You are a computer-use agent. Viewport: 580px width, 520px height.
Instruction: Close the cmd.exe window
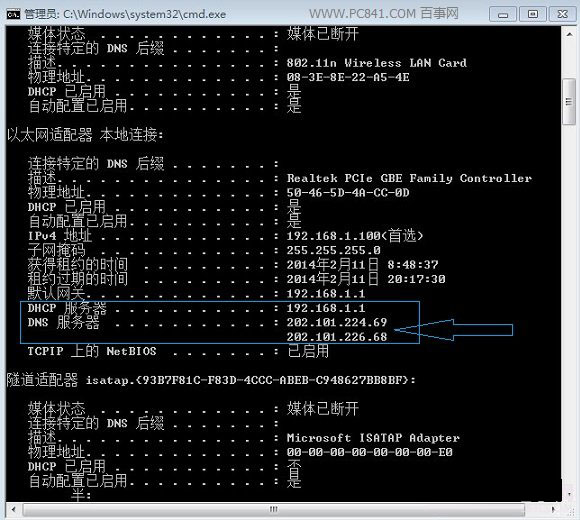coord(563,14)
